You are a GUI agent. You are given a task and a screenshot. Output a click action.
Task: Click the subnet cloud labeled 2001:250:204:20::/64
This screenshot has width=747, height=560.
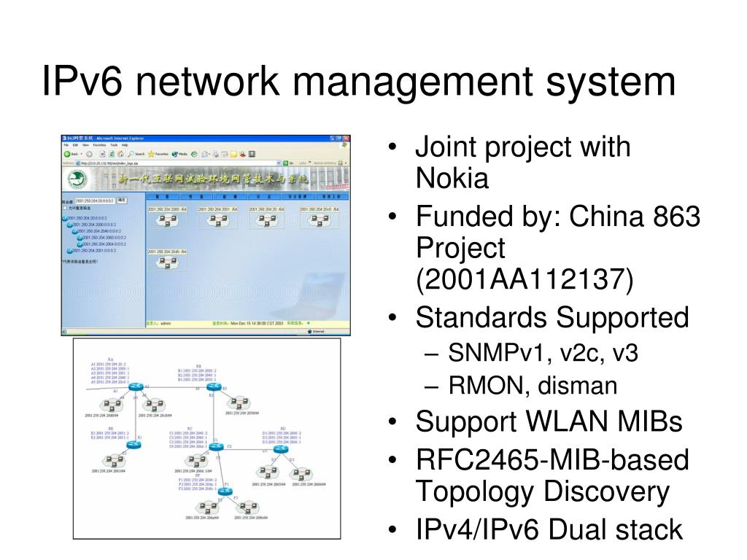267,220
